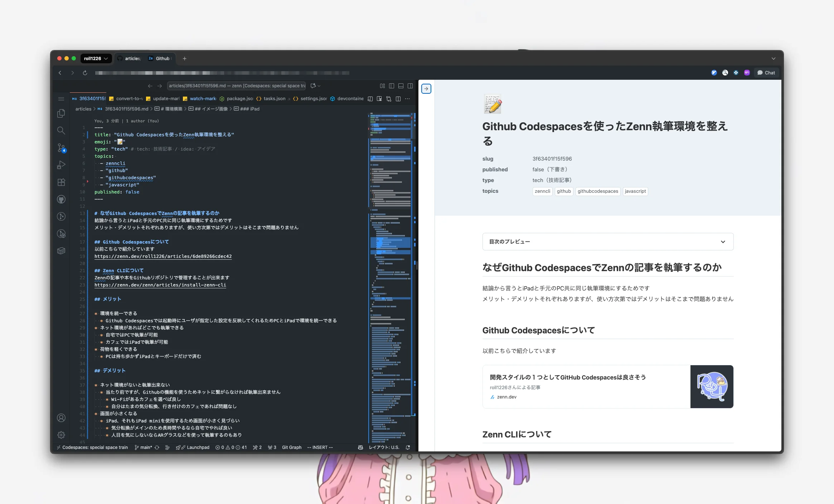Open the Search view in activity bar
834x504 pixels.
pyautogui.click(x=61, y=130)
